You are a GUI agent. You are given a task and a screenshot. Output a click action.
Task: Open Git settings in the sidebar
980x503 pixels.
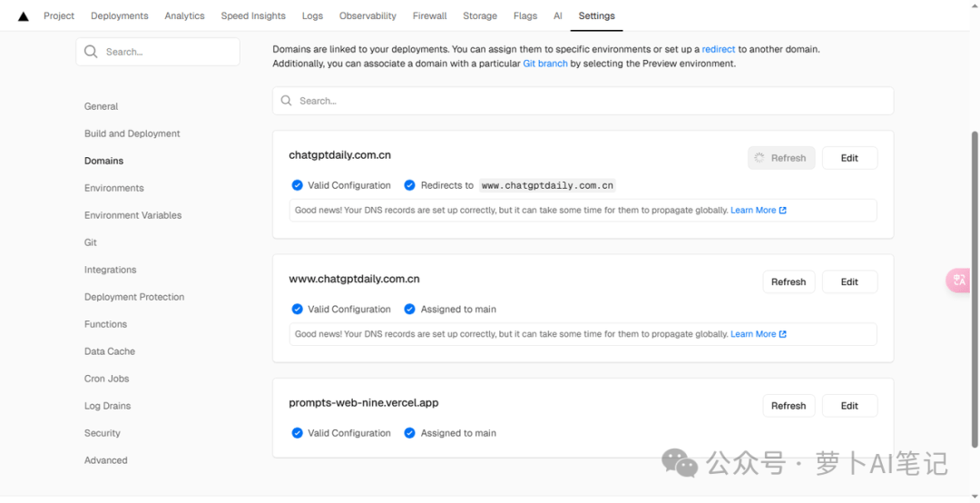click(x=91, y=242)
